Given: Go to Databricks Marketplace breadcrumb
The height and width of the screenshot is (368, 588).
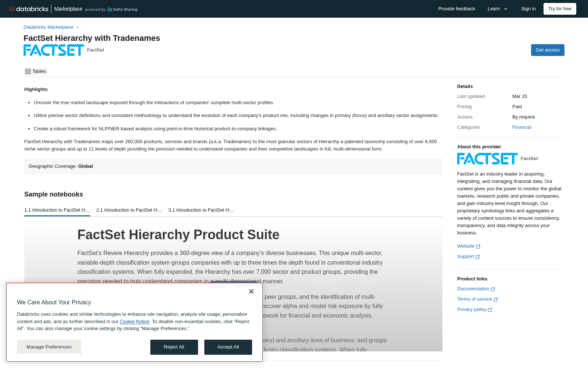Looking at the screenshot, I should (x=49, y=27).
